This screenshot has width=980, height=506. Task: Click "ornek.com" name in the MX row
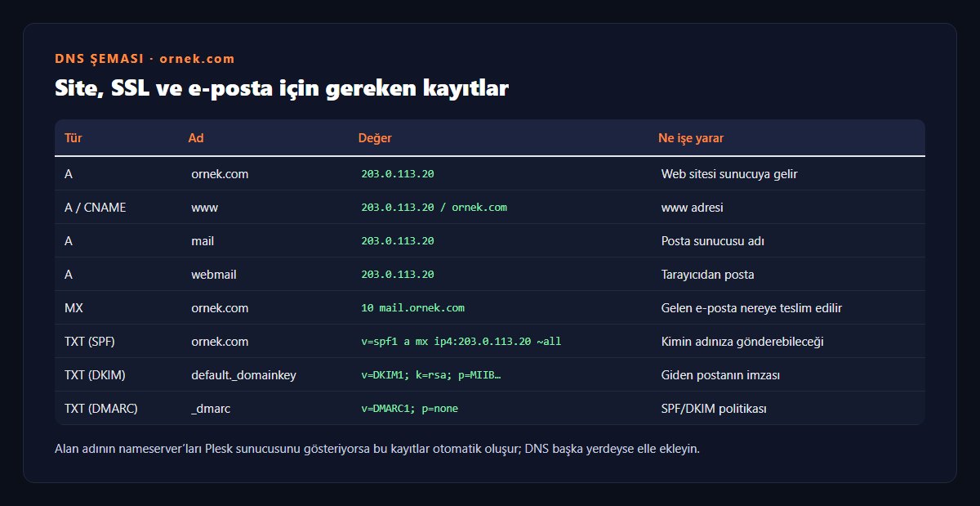tap(220, 308)
